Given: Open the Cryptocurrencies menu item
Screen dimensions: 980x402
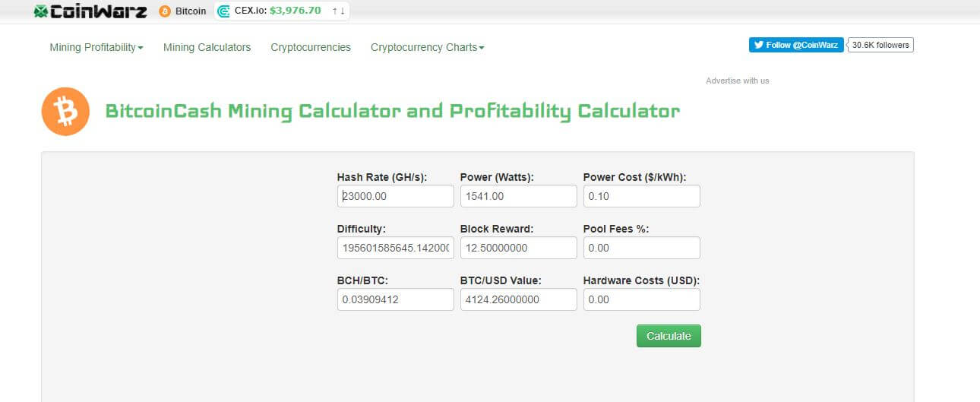Looking at the screenshot, I should pos(311,47).
